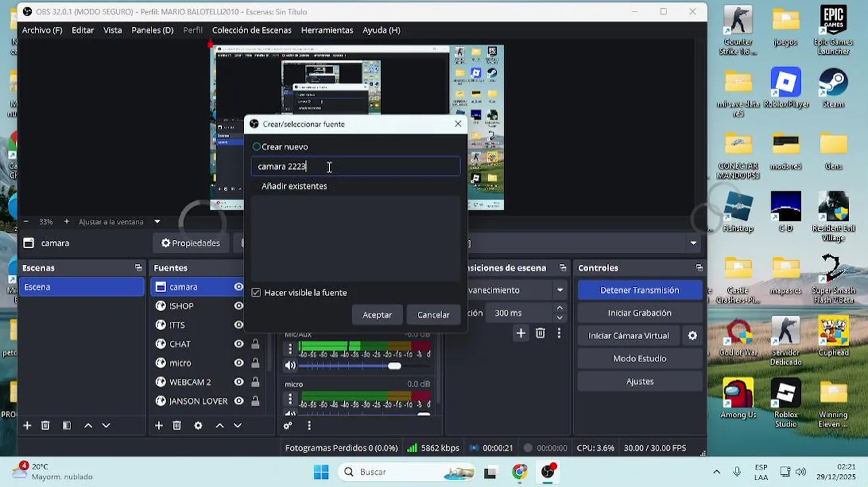Increase transition duration stepper up arrow
The width and height of the screenshot is (868, 487).
point(559,308)
